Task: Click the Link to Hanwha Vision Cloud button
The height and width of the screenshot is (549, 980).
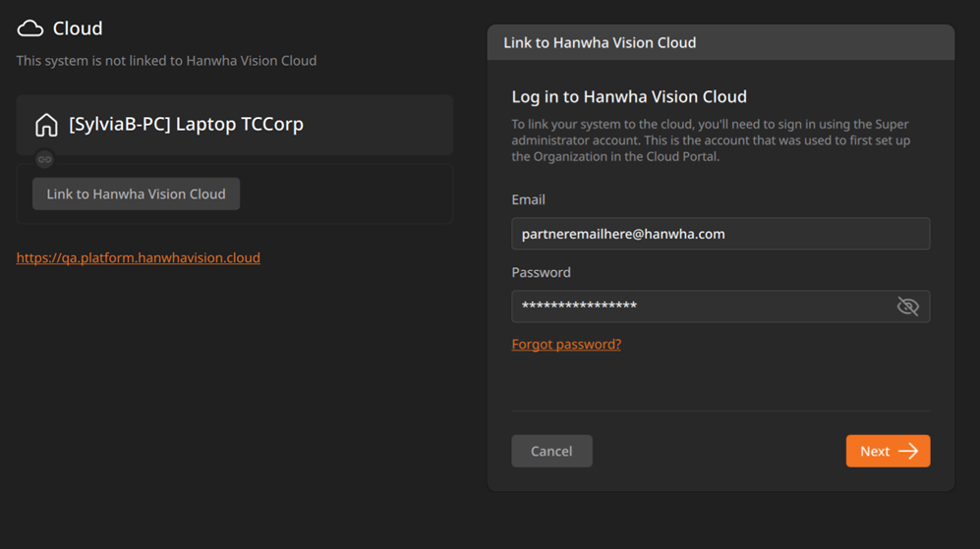Action: click(137, 193)
